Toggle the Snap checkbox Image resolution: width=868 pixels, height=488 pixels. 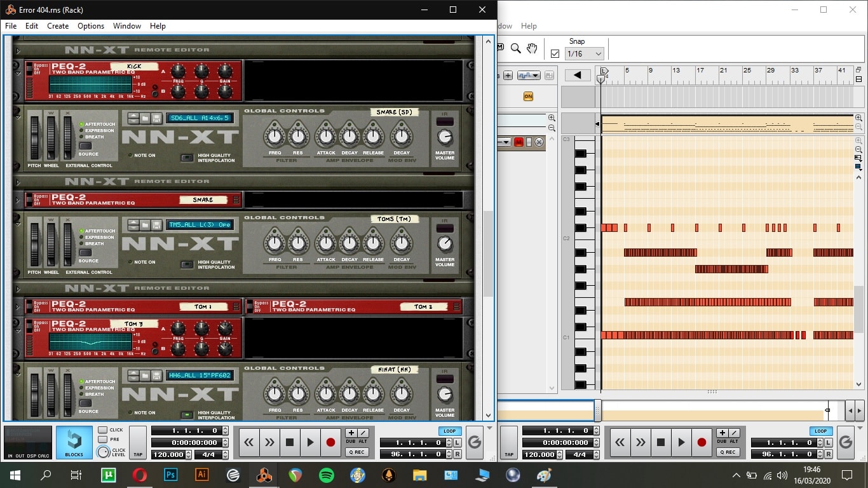point(555,54)
